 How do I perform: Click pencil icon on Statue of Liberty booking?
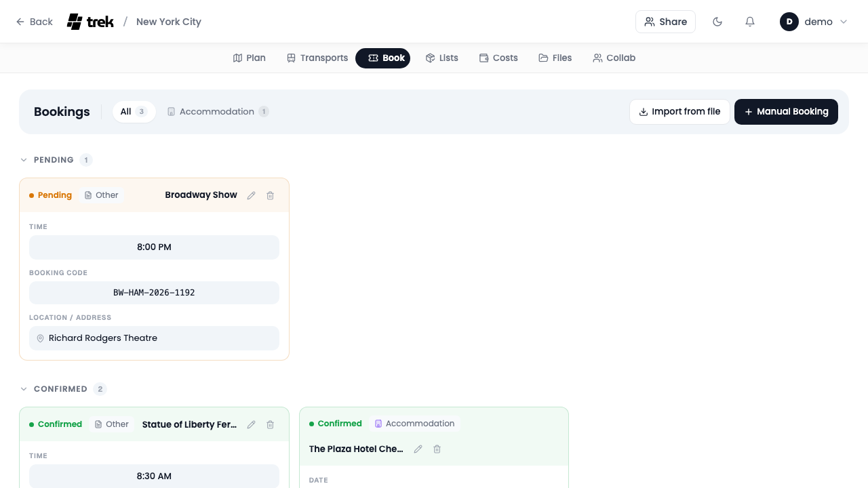click(252, 424)
